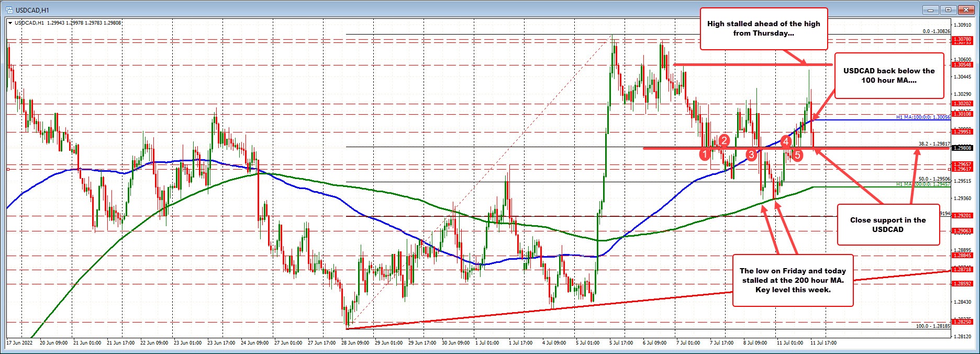The height and width of the screenshot is (354, 980).
Task: Select the H1 MA:100 blue indicator label
Action: pyautogui.click(x=922, y=117)
